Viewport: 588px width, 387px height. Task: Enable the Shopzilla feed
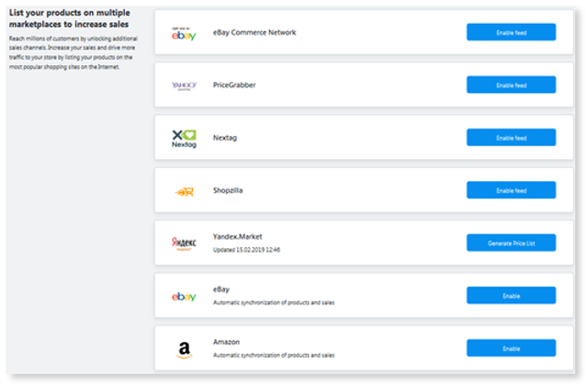[511, 190]
